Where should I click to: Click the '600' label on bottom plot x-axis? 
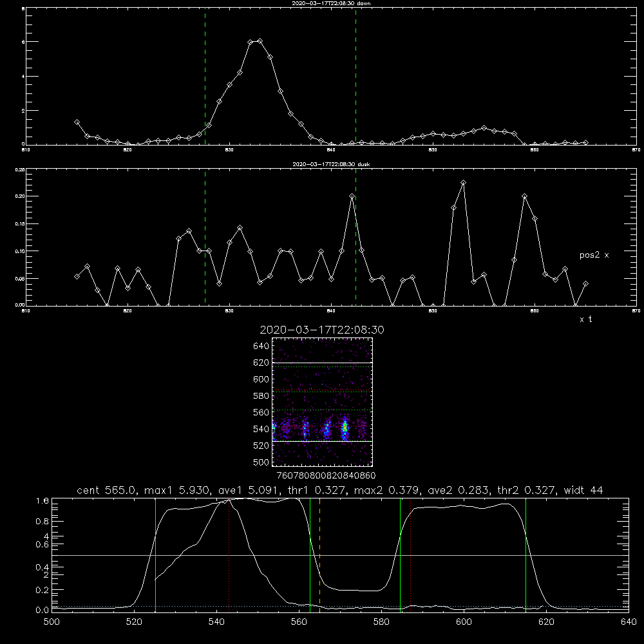pos(464,622)
